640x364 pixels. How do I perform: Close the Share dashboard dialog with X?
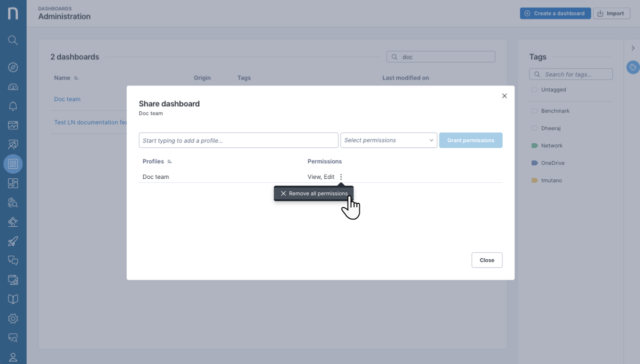coord(504,96)
